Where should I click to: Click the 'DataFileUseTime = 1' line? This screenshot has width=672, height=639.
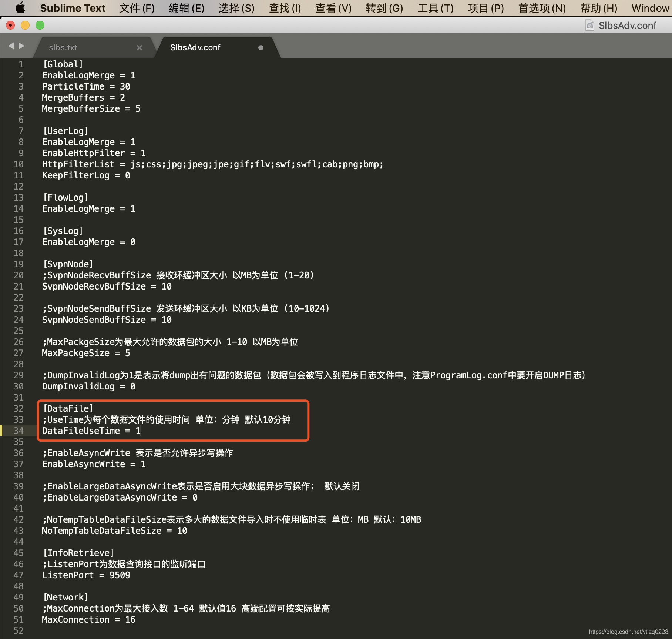(x=91, y=431)
